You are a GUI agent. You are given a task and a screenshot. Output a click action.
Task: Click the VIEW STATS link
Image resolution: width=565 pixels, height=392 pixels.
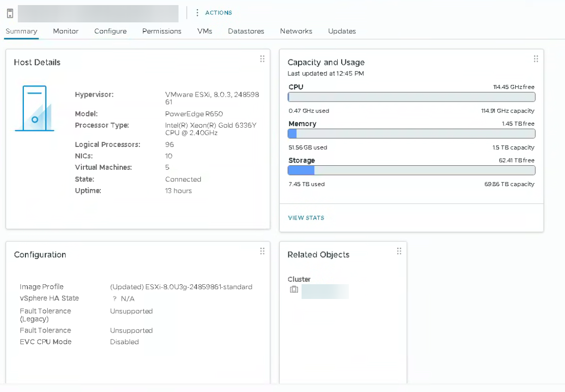pyautogui.click(x=306, y=218)
